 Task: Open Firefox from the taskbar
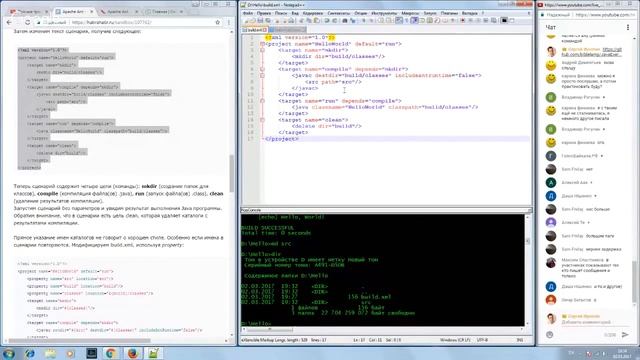[132, 353]
